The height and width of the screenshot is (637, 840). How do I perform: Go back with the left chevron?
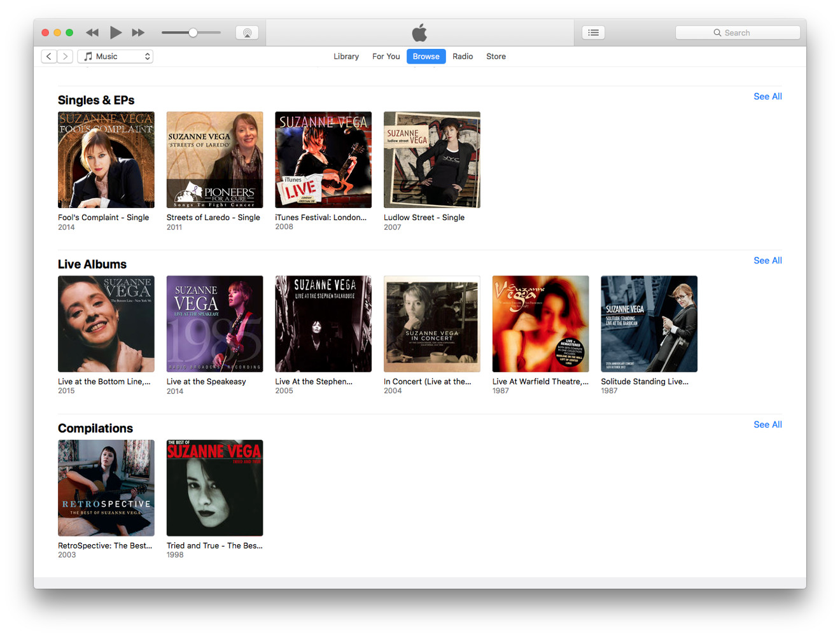tap(49, 57)
